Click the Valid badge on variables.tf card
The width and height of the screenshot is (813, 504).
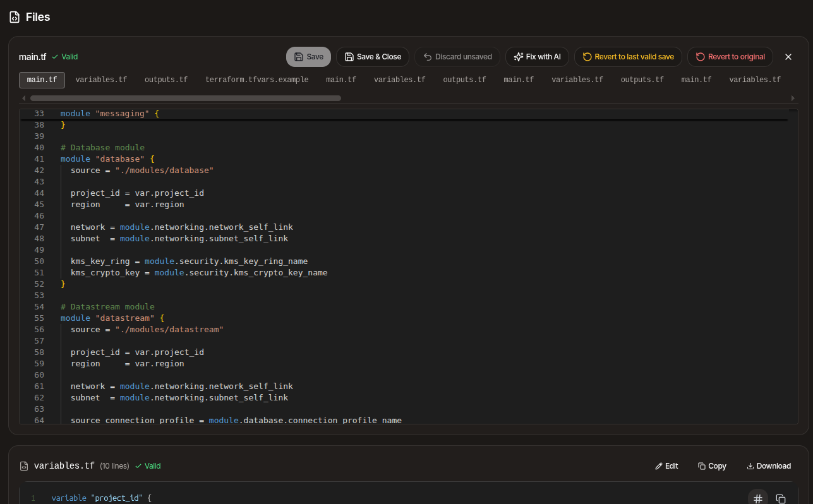[148, 466]
